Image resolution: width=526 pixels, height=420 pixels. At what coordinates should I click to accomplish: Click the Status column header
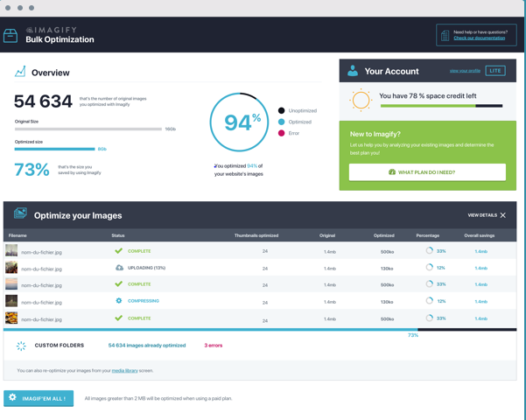pyautogui.click(x=118, y=235)
